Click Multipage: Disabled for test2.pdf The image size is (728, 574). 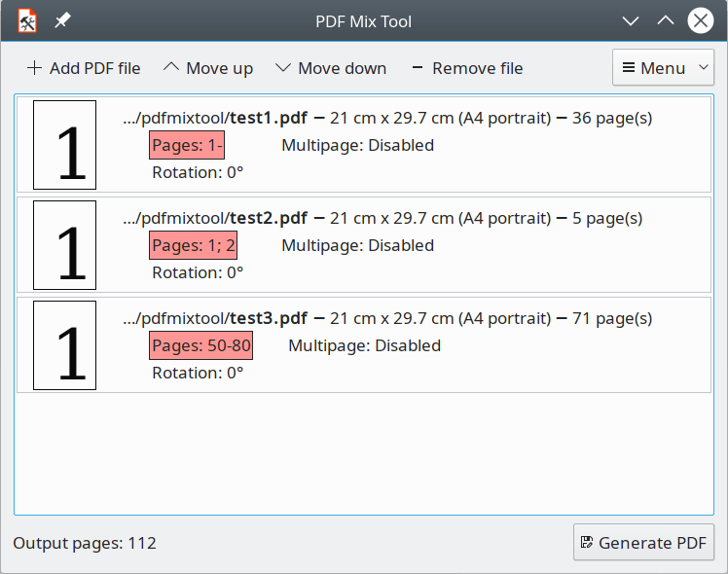[357, 245]
